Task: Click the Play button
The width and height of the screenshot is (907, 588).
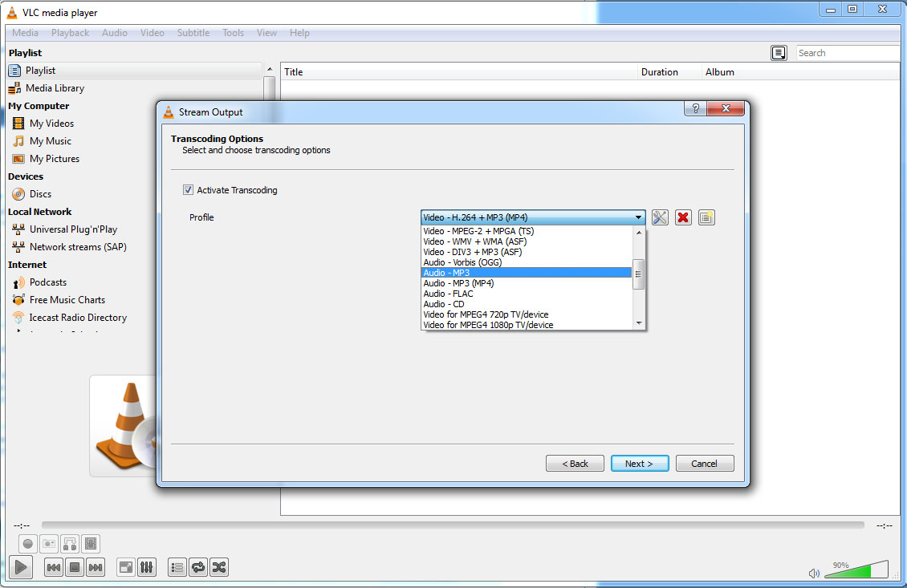Action: coord(21,567)
